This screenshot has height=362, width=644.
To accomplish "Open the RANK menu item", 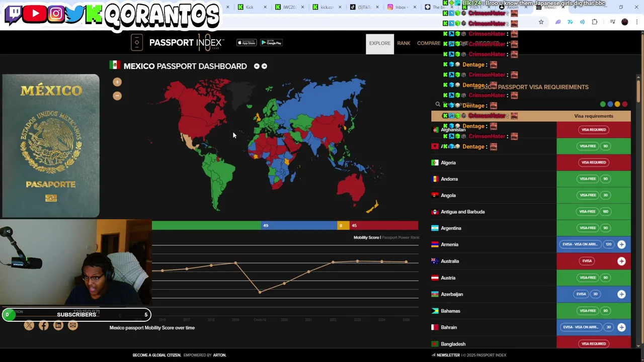I will [x=404, y=43].
